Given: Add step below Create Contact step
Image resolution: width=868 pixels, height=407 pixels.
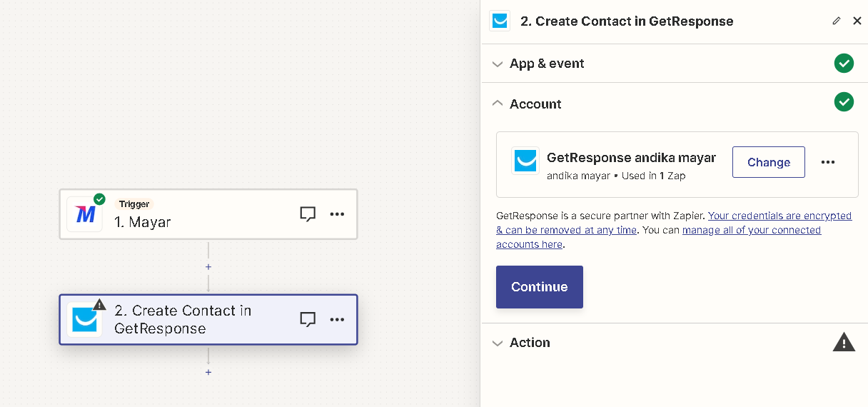Looking at the screenshot, I should pyautogui.click(x=208, y=373).
